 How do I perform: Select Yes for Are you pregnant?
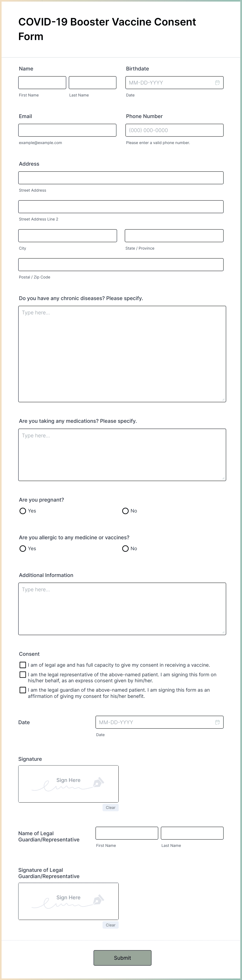point(22,511)
